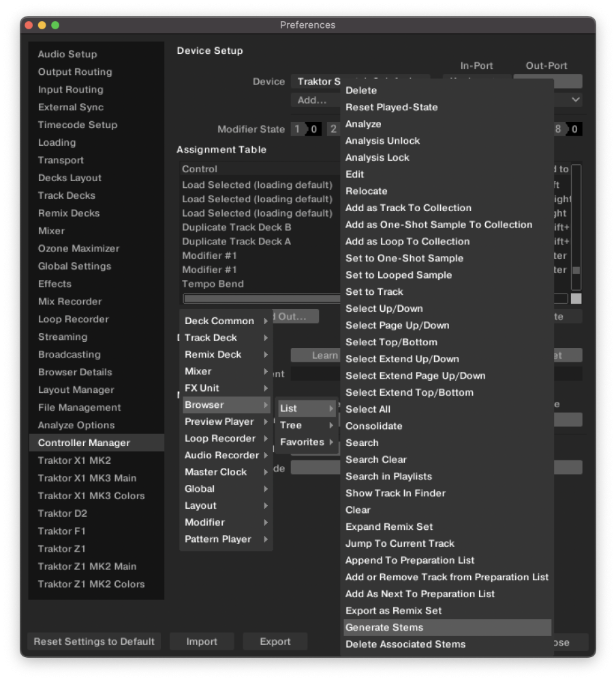The width and height of the screenshot is (616, 681).
Task: Select Tempo Bend assignment row
Action: (260, 284)
